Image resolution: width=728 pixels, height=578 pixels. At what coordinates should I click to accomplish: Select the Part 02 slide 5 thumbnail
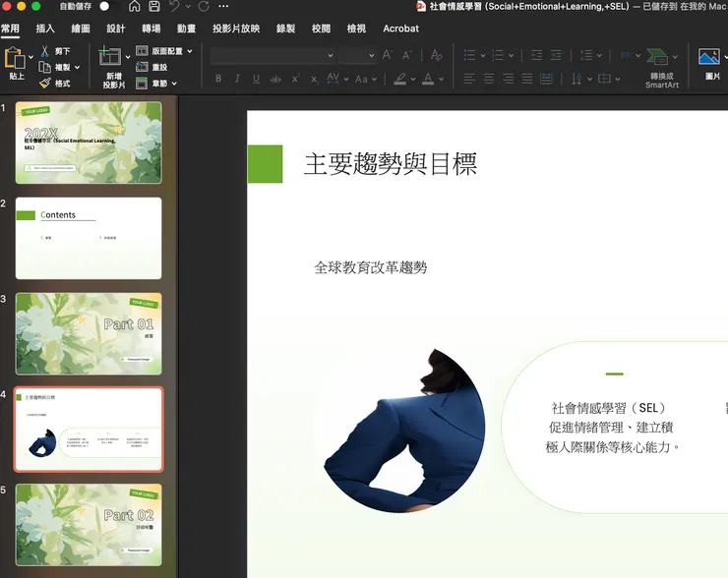click(x=89, y=525)
